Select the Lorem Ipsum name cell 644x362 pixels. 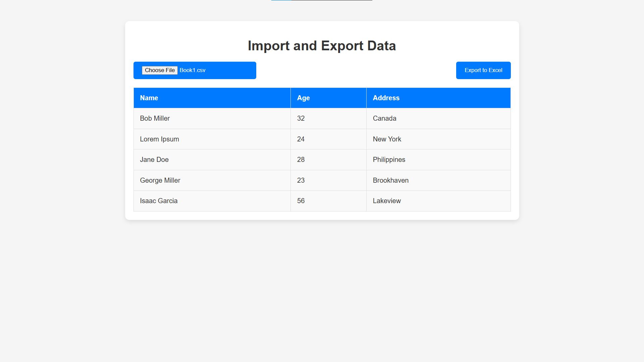tap(212, 139)
